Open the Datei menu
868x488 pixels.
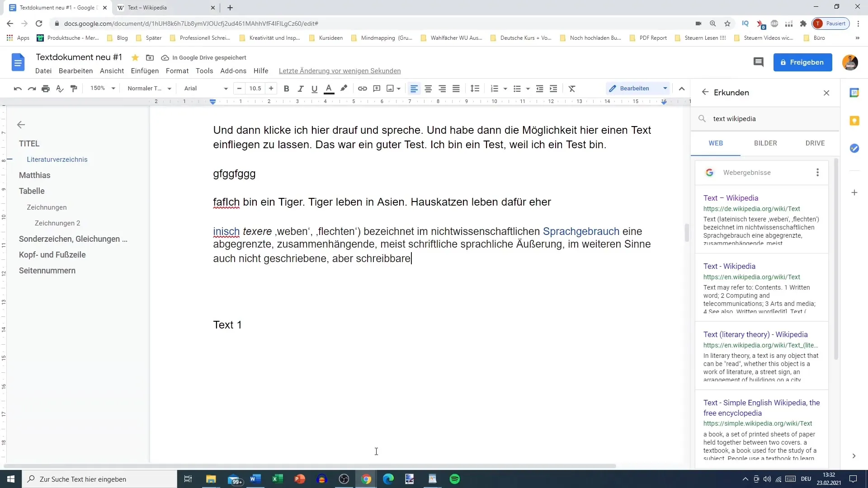tap(43, 71)
